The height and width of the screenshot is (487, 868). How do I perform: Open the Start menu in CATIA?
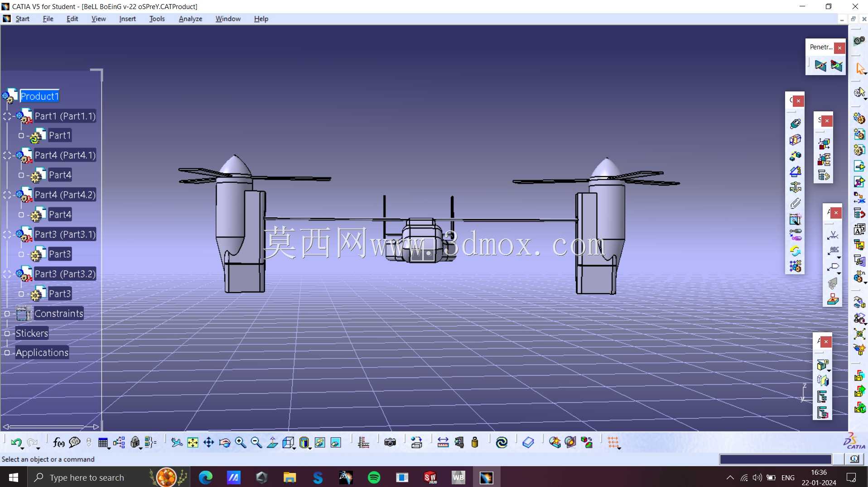pos(22,19)
